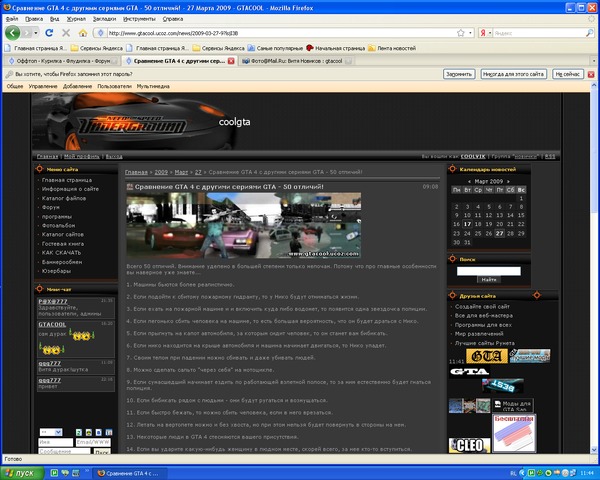600x480 pixels.
Task: Close the active Сравнение GTA 4 tab
Action: pyautogui.click(x=231, y=61)
